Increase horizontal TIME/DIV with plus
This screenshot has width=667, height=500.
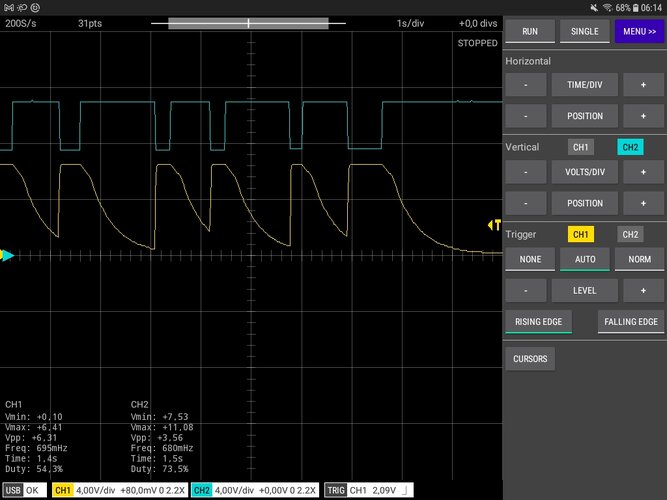(643, 85)
